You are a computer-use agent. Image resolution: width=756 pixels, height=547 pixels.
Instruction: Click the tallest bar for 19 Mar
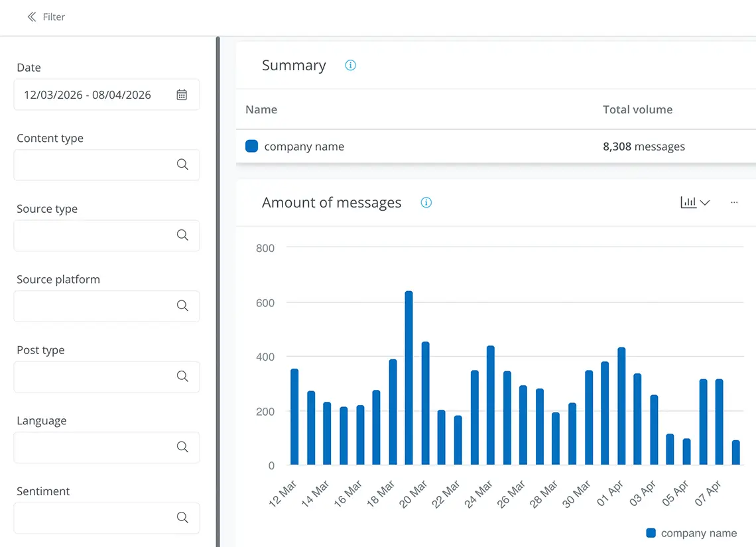coord(409,378)
